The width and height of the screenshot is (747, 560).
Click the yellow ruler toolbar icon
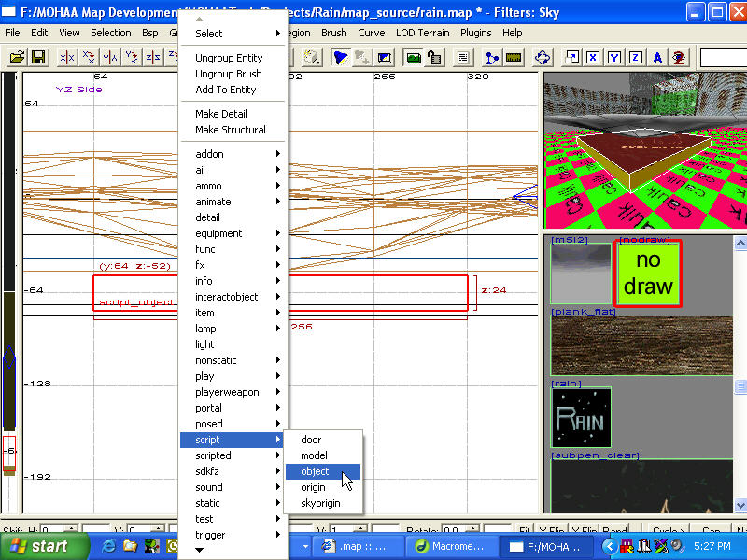(514, 58)
